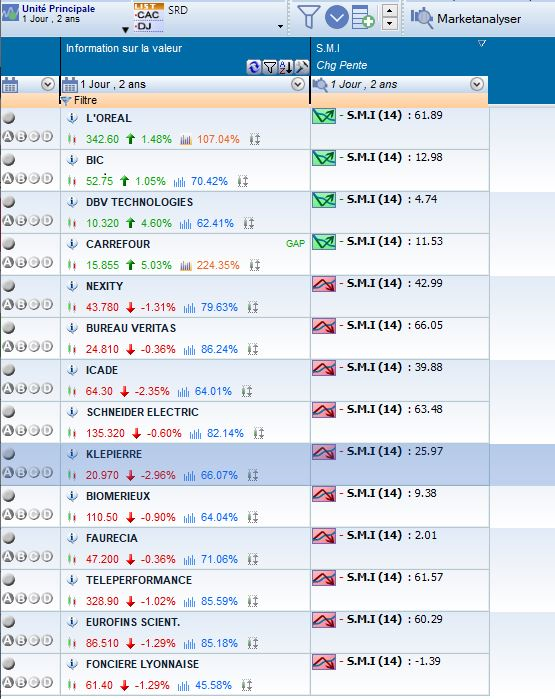Screen dimensions: 555x699
Task: Toggle the grey marker circle on BIC row
Action: coord(8,160)
